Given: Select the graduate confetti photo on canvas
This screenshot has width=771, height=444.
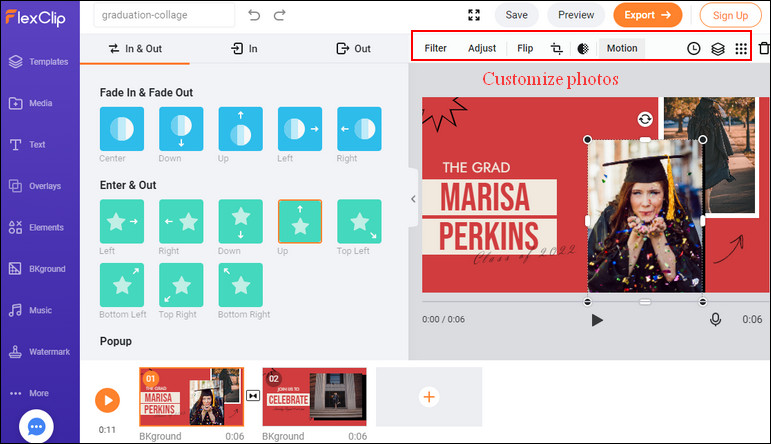Looking at the screenshot, I should (645, 216).
